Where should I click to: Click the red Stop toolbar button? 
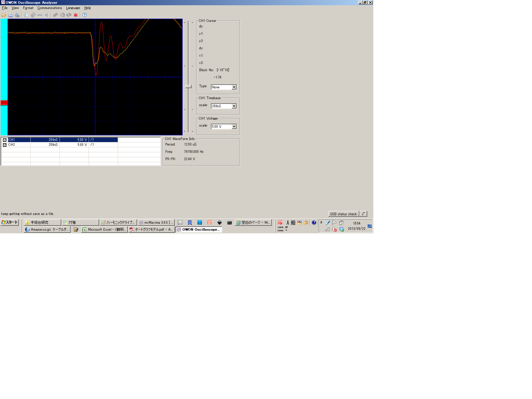[76, 15]
